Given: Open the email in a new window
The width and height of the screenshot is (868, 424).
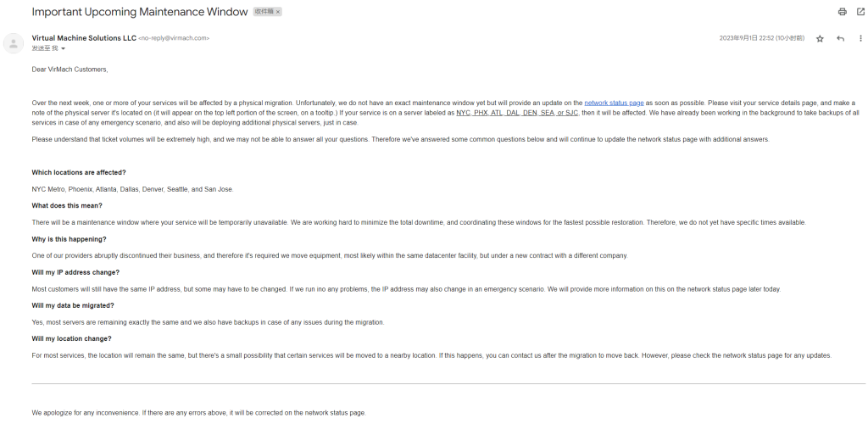Looking at the screenshot, I should pyautogui.click(x=860, y=12).
